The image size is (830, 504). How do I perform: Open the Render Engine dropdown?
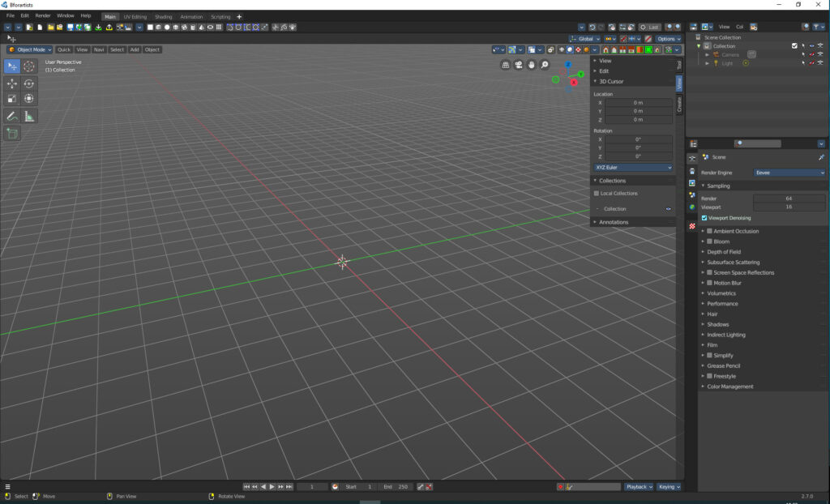pyautogui.click(x=789, y=173)
